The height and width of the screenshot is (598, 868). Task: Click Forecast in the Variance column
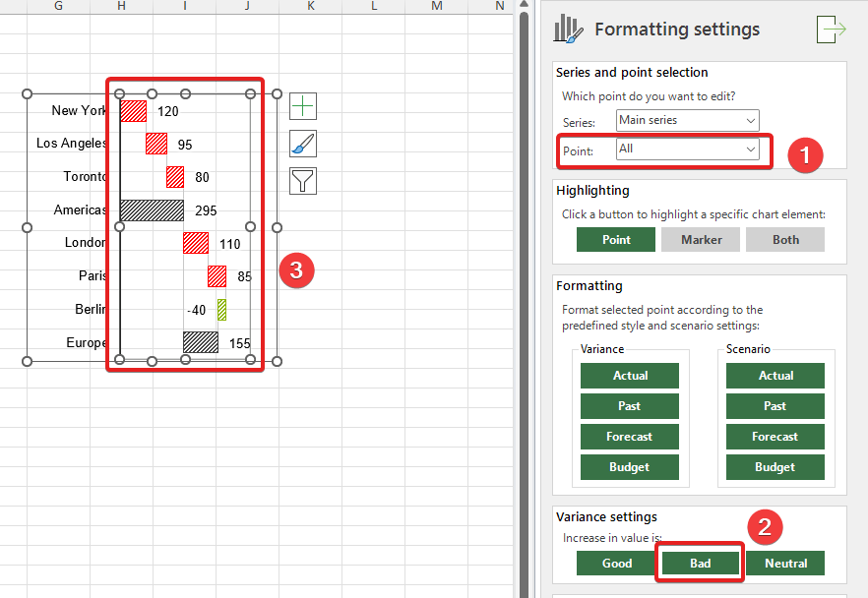pyautogui.click(x=630, y=437)
